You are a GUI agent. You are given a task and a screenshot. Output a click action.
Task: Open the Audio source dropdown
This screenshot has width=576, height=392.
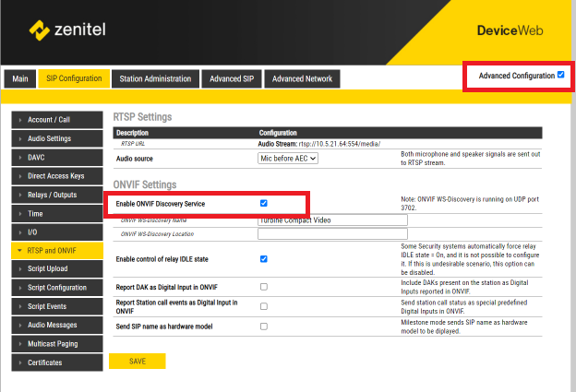pos(288,159)
